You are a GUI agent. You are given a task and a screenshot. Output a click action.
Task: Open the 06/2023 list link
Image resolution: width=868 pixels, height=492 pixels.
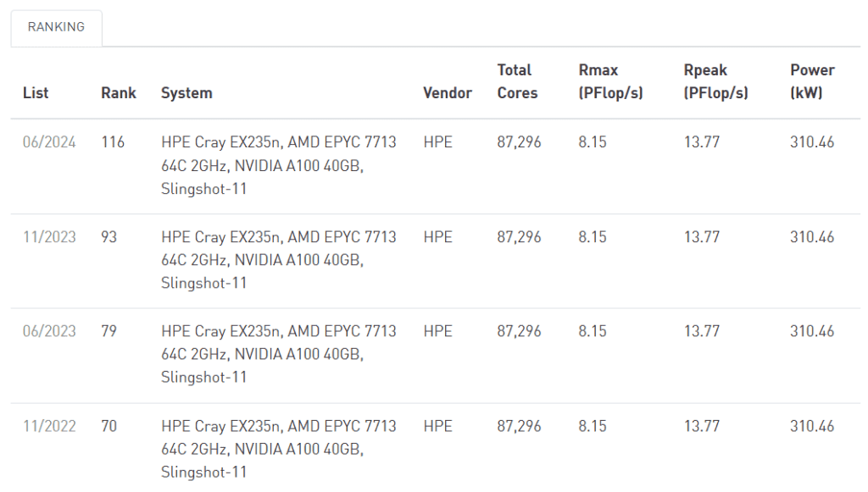click(x=49, y=331)
